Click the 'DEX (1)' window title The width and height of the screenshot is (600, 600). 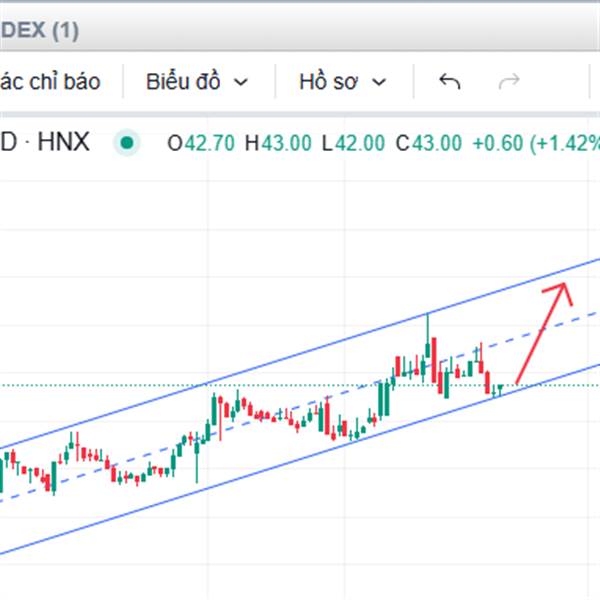[39, 30]
